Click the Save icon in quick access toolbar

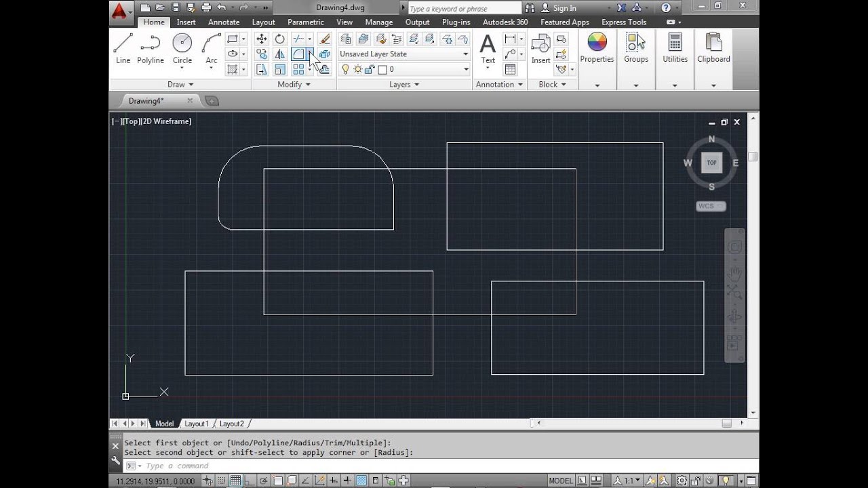pos(176,7)
